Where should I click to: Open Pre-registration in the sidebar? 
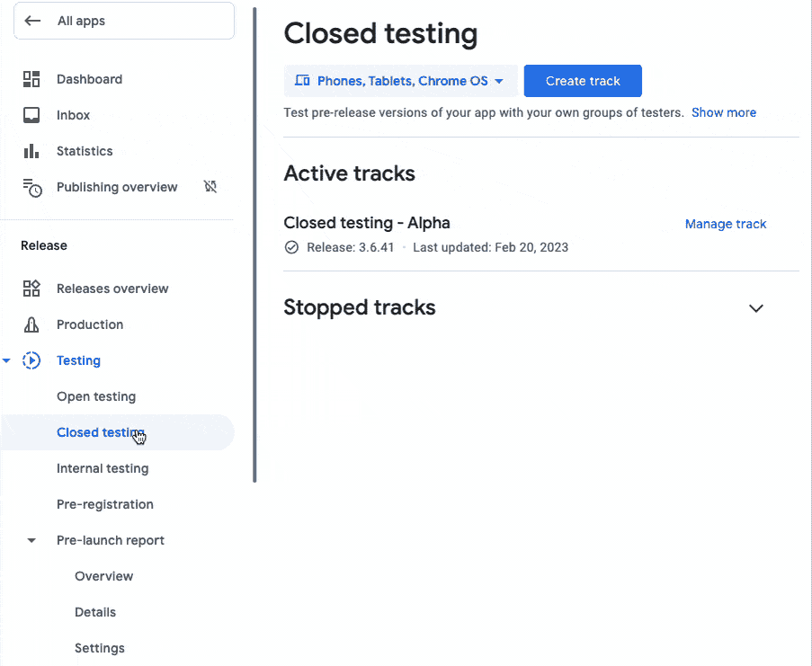click(x=105, y=504)
